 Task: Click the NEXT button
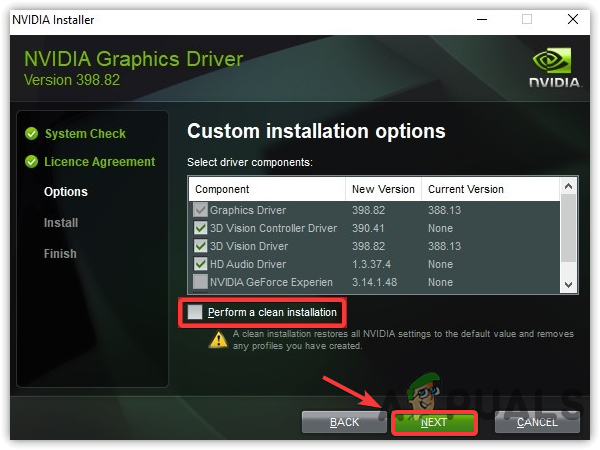click(434, 422)
